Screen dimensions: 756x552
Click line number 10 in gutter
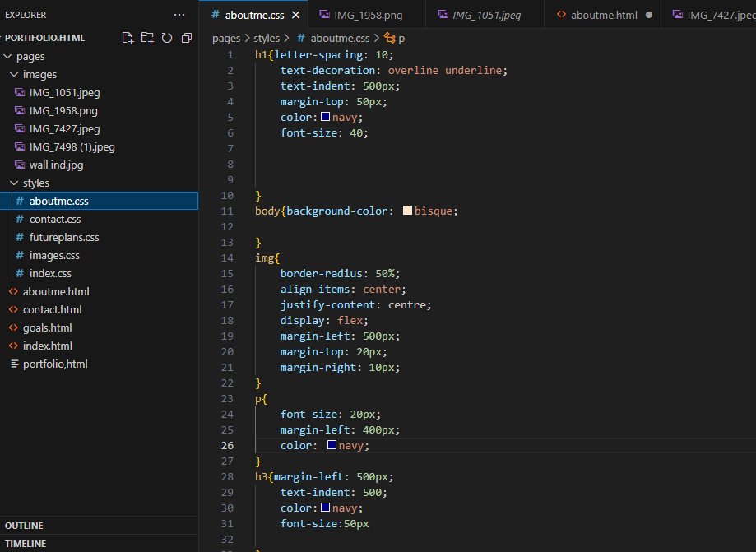[227, 195]
